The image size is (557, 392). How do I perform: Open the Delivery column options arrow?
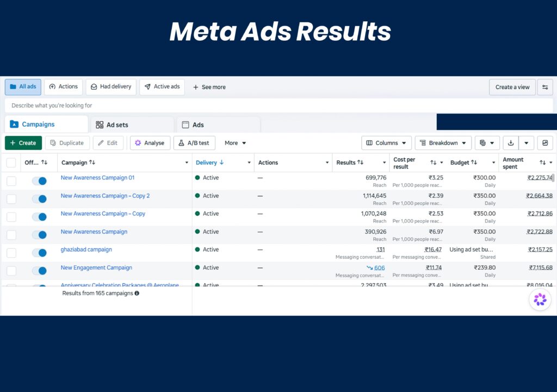point(249,163)
